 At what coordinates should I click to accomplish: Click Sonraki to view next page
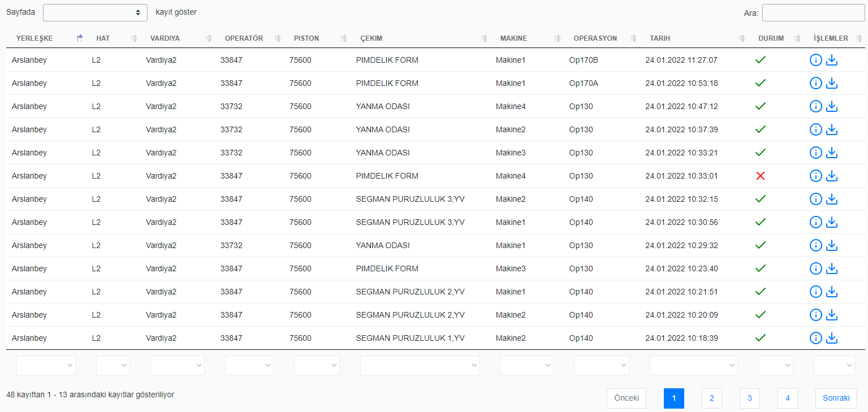835,398
